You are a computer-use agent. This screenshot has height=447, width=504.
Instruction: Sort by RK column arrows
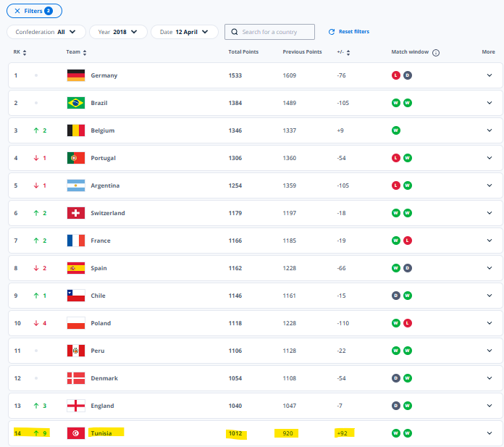point(25,52)
